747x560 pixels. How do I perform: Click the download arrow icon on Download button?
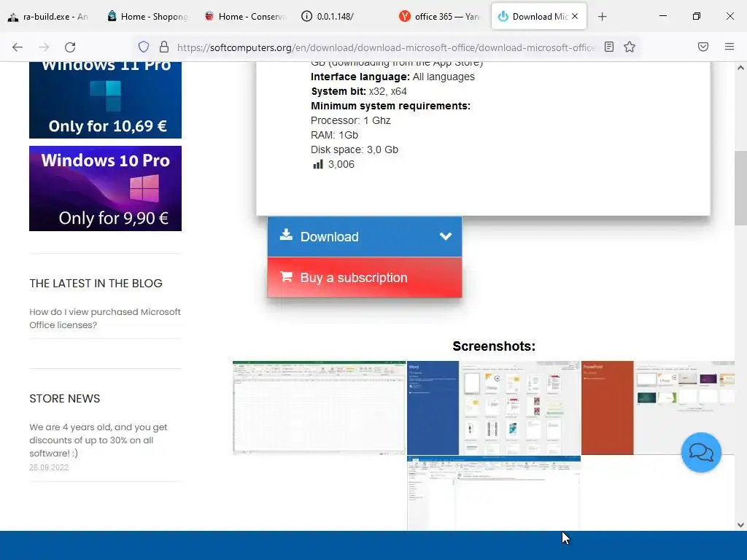(286, 235)
